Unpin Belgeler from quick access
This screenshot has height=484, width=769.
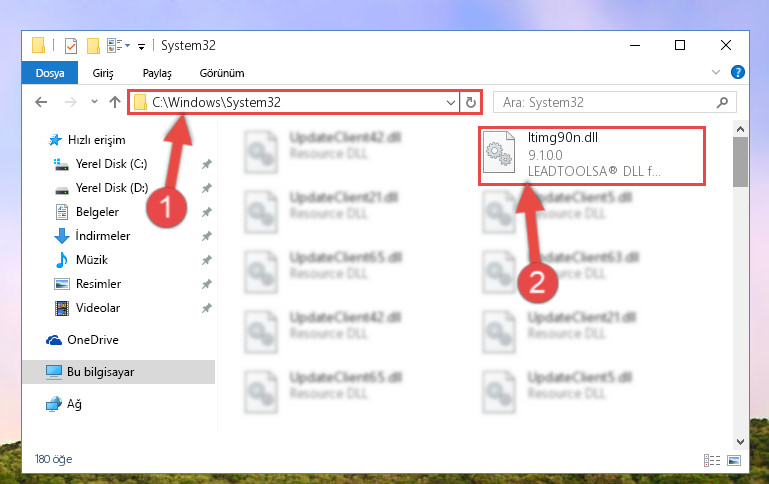(206, 212)
